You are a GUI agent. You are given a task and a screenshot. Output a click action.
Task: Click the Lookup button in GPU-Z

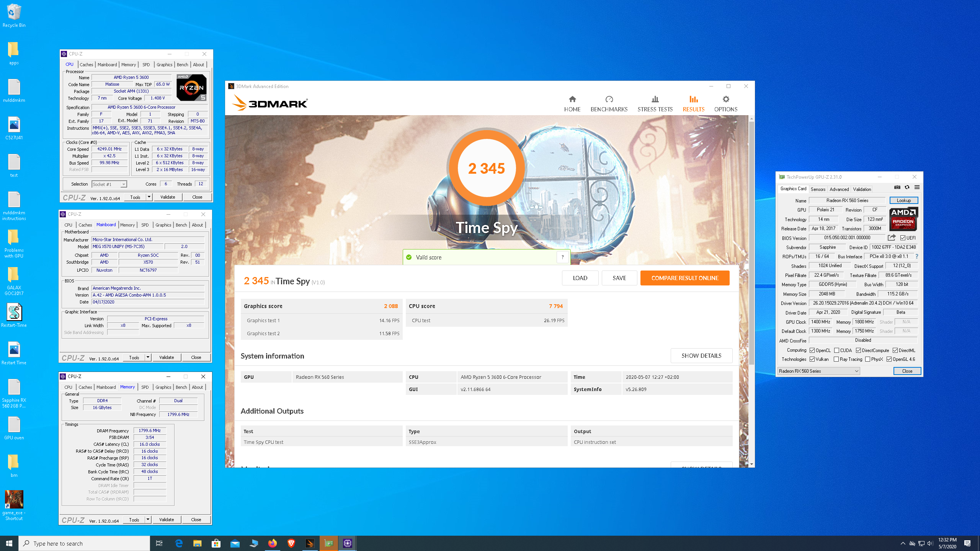pos(903,200)
